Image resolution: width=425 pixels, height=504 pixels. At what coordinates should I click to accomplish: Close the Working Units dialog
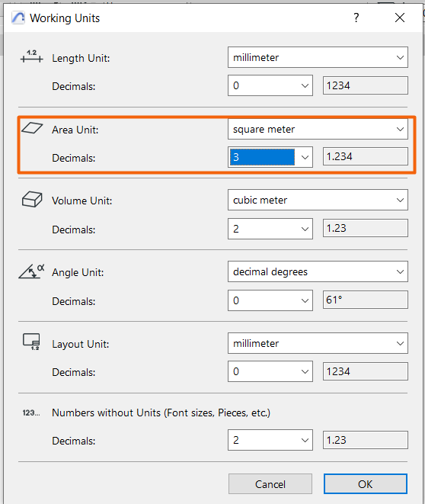[x=400, y=18]
